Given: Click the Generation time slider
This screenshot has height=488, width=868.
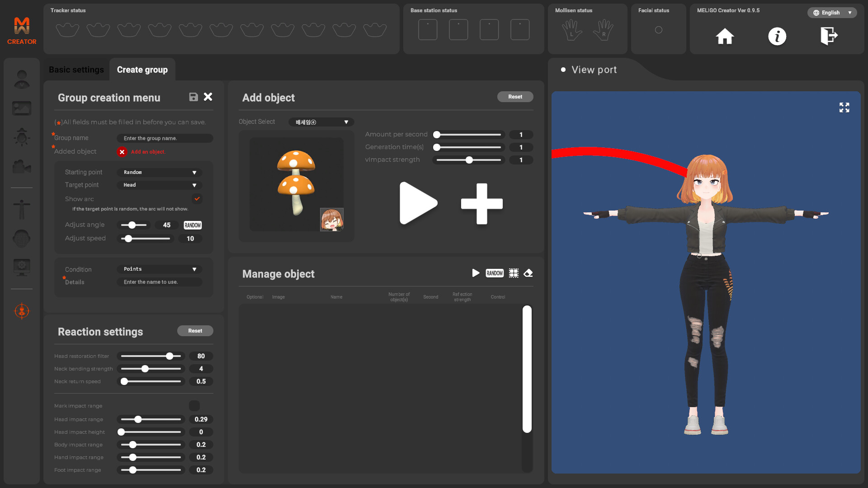Looking at the screenshot, I should point(469,147).
